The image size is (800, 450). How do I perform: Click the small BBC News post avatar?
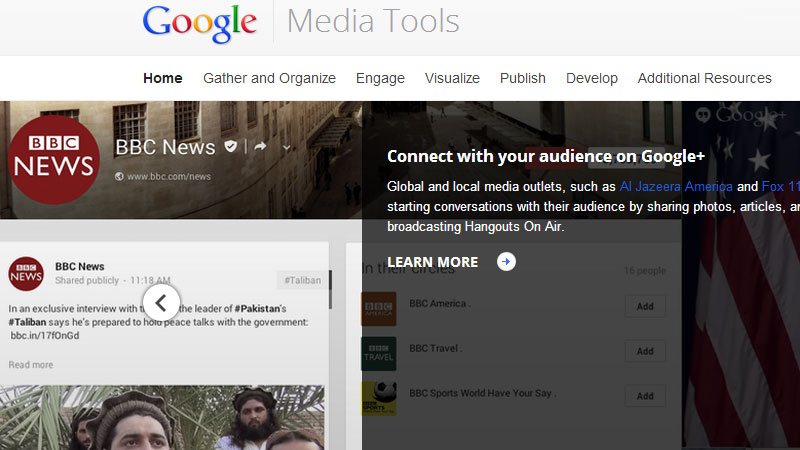coord(26,273)
